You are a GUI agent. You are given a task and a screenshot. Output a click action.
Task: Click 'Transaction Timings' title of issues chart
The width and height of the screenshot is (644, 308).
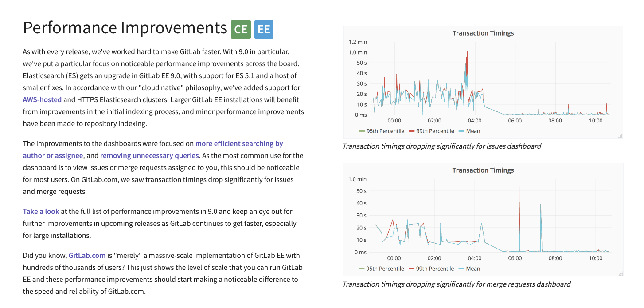[483, 33]
